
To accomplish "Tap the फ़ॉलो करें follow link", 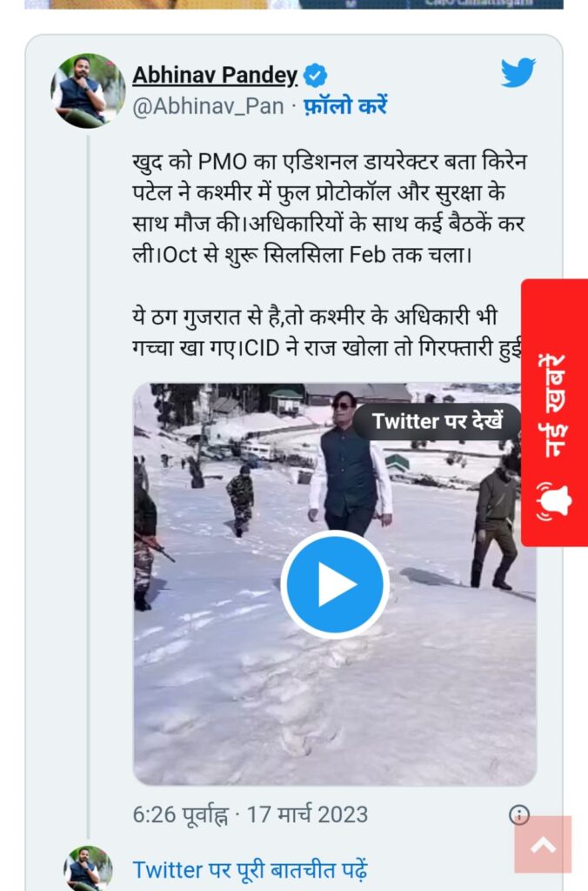I will [345, 105].
